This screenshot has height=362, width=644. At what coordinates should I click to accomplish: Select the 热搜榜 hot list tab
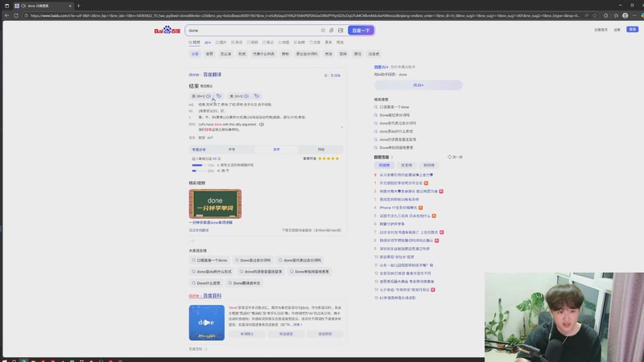(384, 165)
